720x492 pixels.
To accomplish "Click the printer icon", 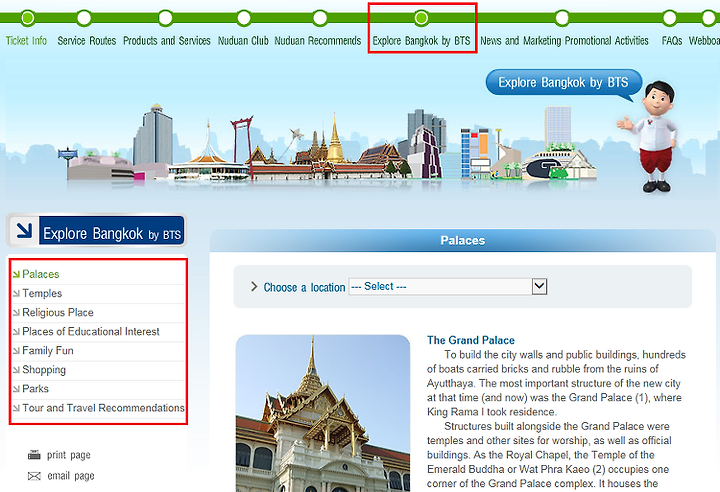I will pos(34,455).
